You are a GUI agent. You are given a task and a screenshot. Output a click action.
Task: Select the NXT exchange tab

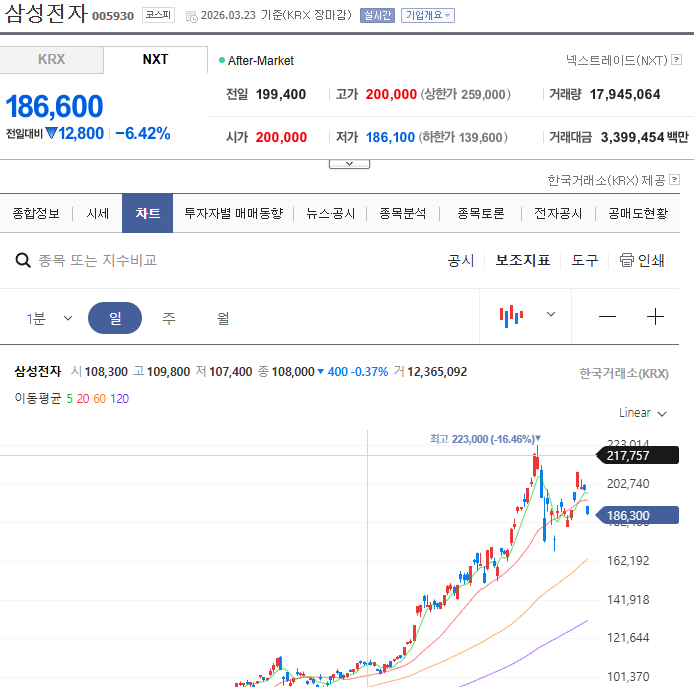(155, 59)
